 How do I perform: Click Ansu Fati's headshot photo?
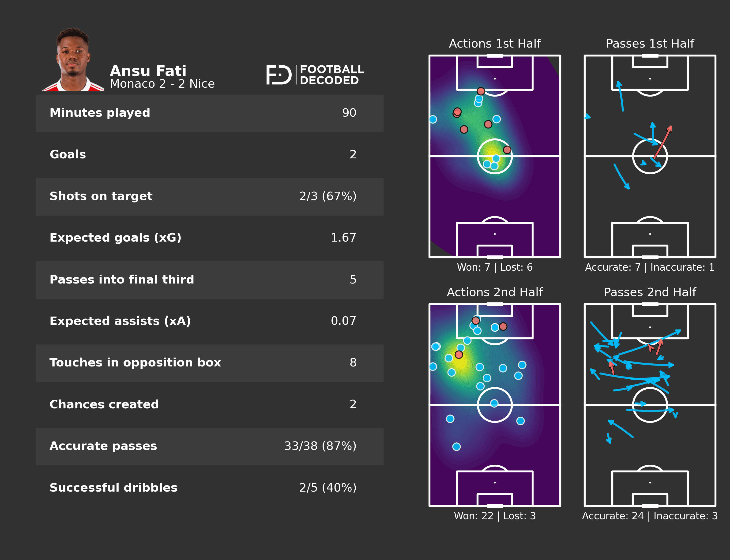pyautogui.click(x=73, y=60)
